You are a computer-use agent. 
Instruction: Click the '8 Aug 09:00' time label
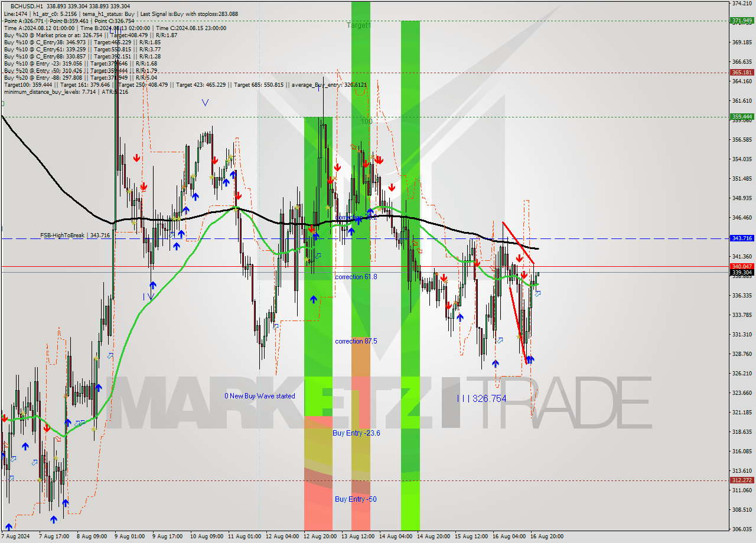pyautogui.click(x=92, y=537)
